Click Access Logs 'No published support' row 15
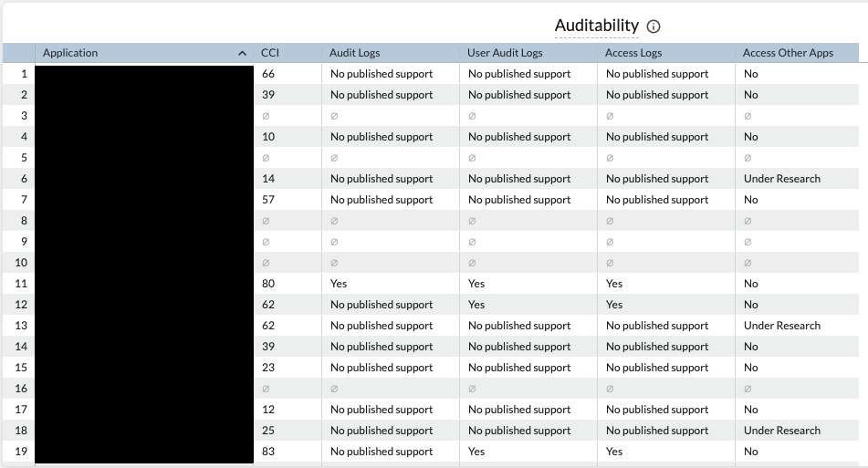Image resolution: width=868 pixels, height=468 pixels. point(657,368)
